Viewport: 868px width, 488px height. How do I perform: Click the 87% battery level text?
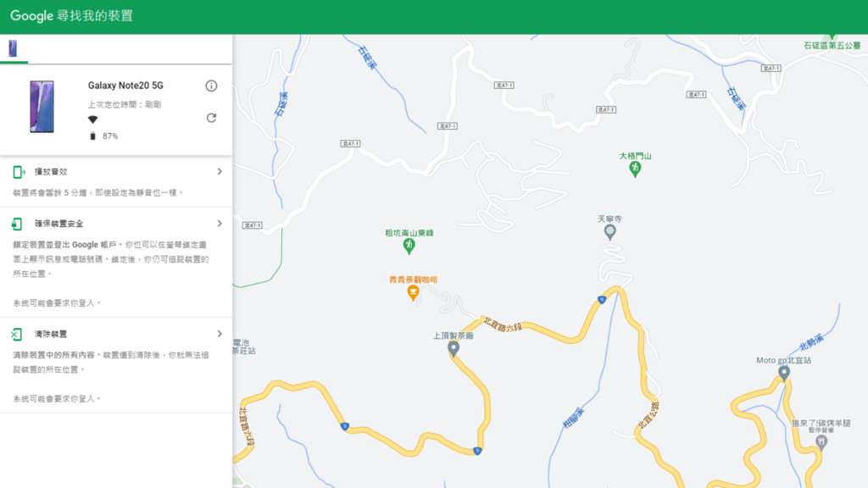[x=110, y=136]
